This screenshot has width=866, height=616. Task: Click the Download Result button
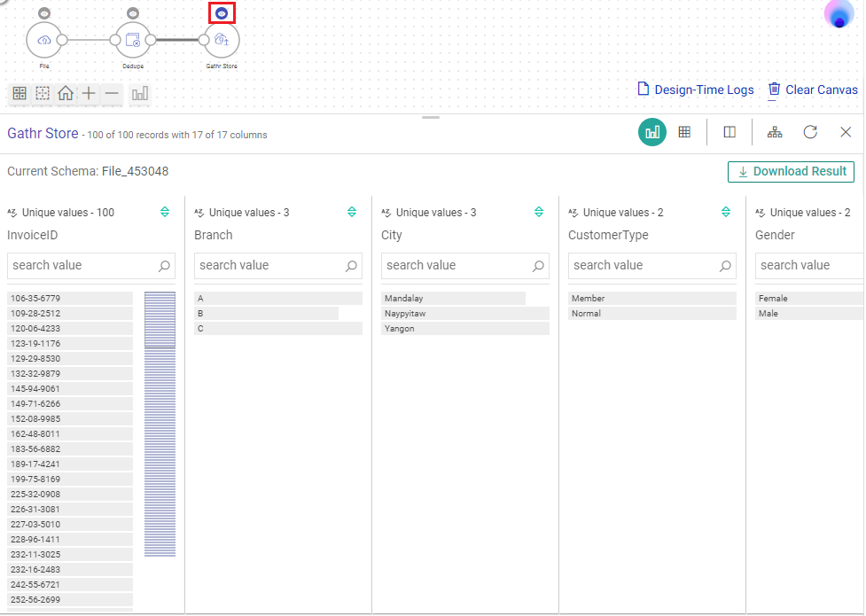click(791, 171)
